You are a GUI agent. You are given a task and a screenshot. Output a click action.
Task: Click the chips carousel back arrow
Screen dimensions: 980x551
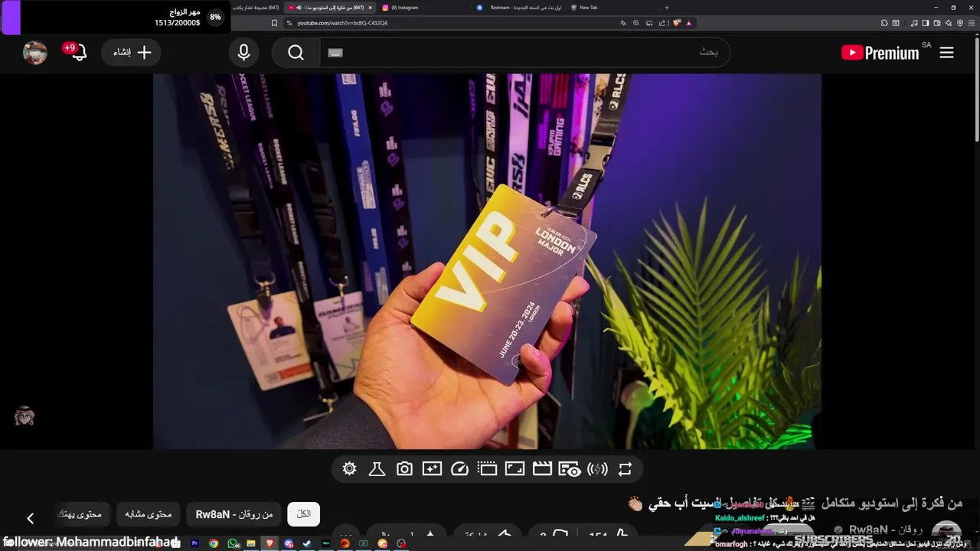click(x=30, y=518)
